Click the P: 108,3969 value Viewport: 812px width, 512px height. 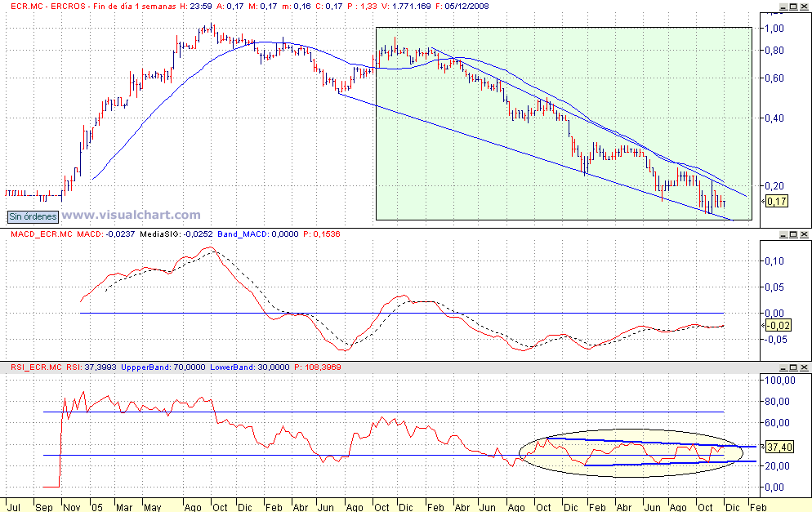[x=318, y=367]
